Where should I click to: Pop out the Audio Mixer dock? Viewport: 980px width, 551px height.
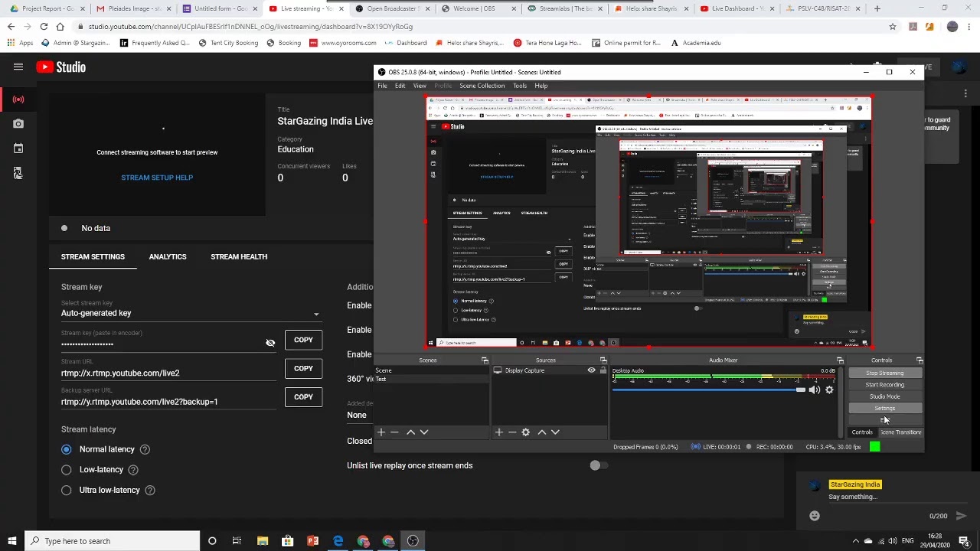point(840,360)
